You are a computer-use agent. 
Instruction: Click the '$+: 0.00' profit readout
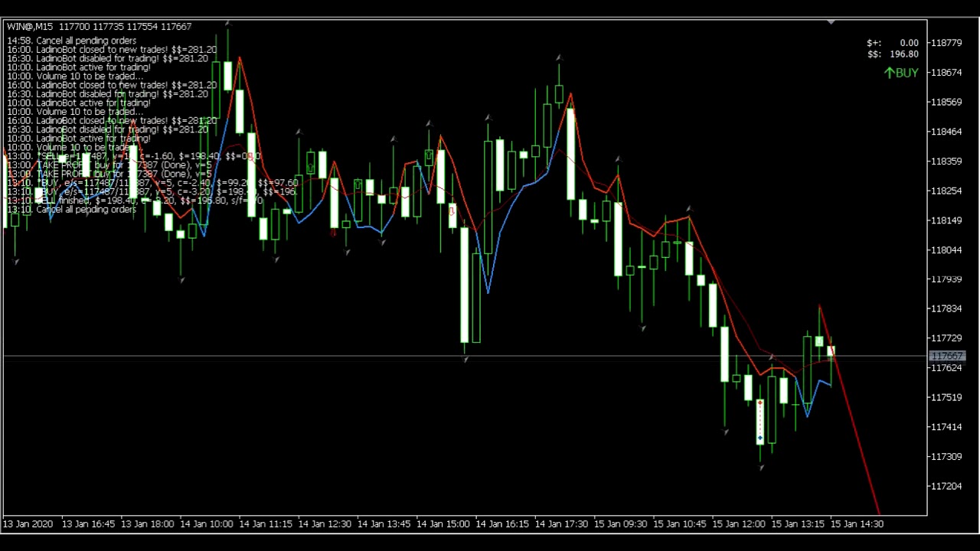(x=892, y=44)
